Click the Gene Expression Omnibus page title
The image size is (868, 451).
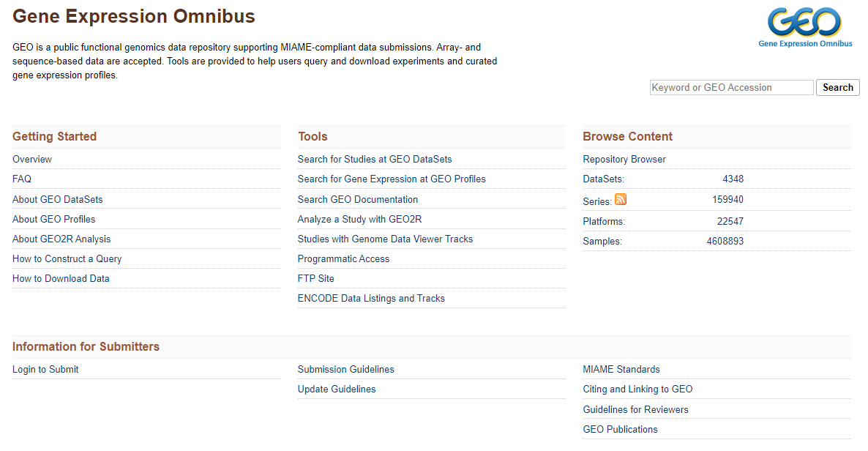click(133, 17)
